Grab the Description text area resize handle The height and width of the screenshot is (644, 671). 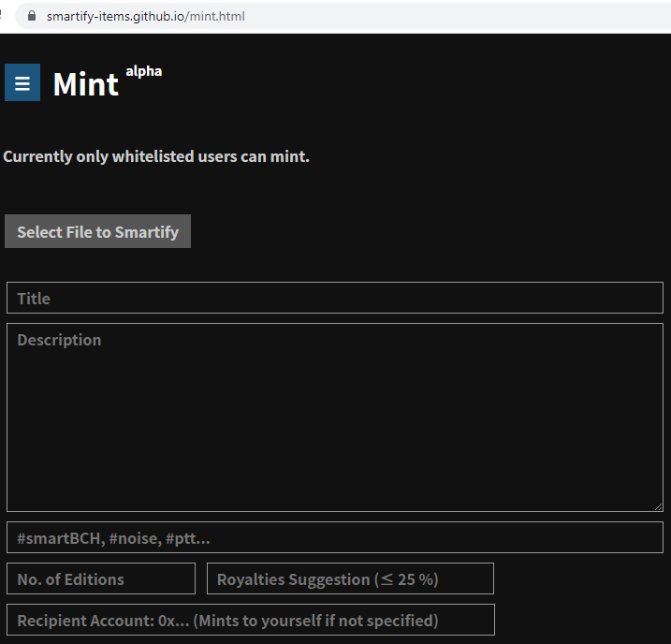click(659, 507)
